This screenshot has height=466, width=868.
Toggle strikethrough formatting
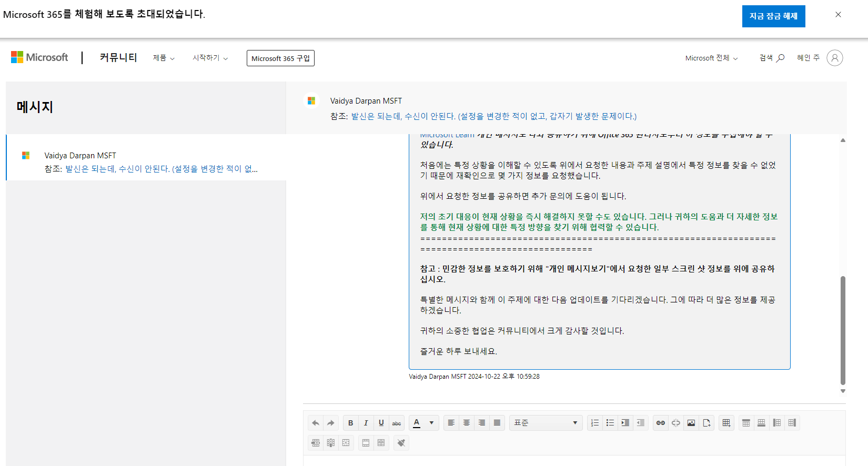point(397,423)
